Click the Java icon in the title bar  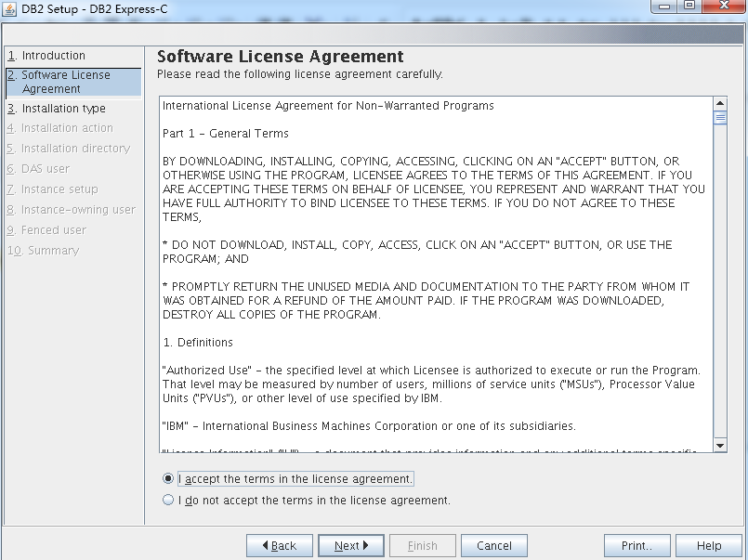tap(9, 9)
